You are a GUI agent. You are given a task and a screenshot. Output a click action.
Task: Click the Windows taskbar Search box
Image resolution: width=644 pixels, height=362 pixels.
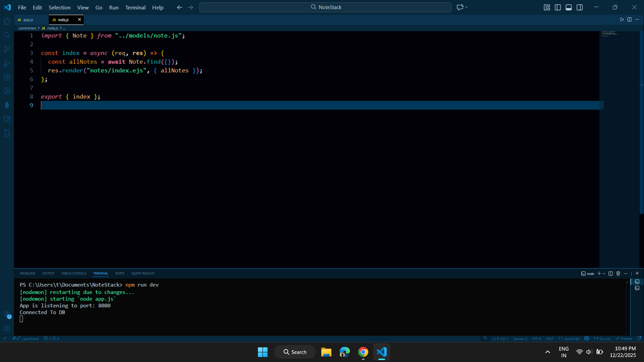pos(295,352)
